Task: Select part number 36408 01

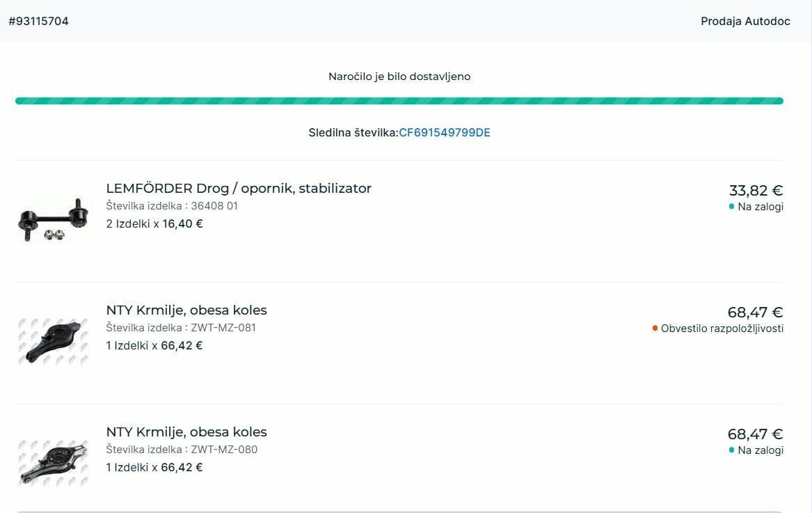Action: 214,206
